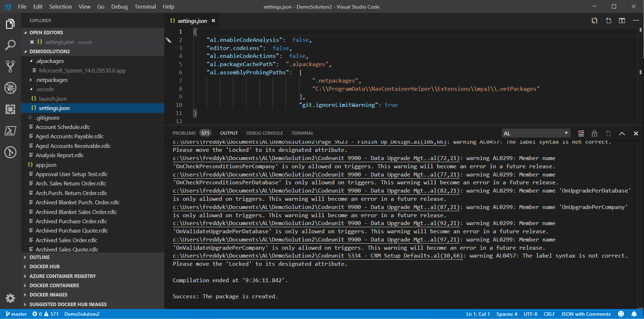Open the Selection menu
Viewport: 644px width, 319px height.
click(x=60, y=6)
